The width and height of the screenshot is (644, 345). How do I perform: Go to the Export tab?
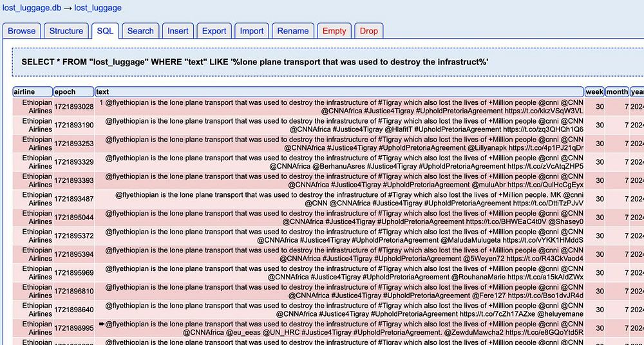click(x=214, y=31)
